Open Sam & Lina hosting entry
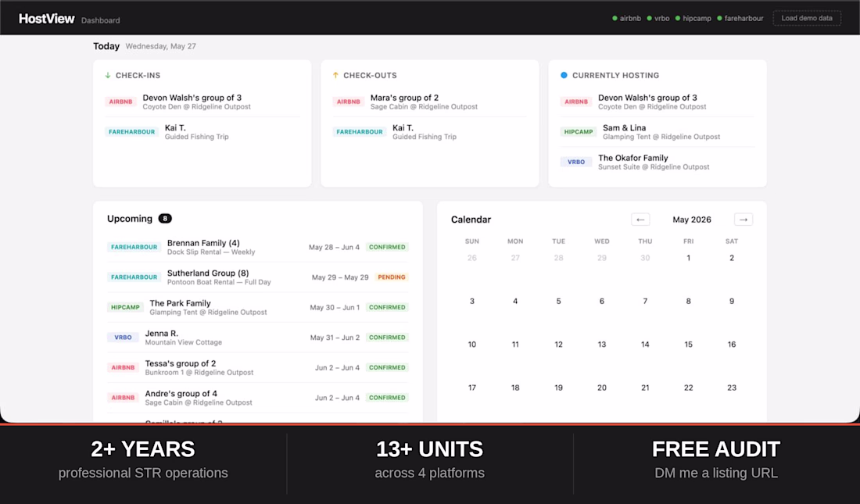This screenshot has width=860, height=504. pyautogui.click(x=658, y=131)
